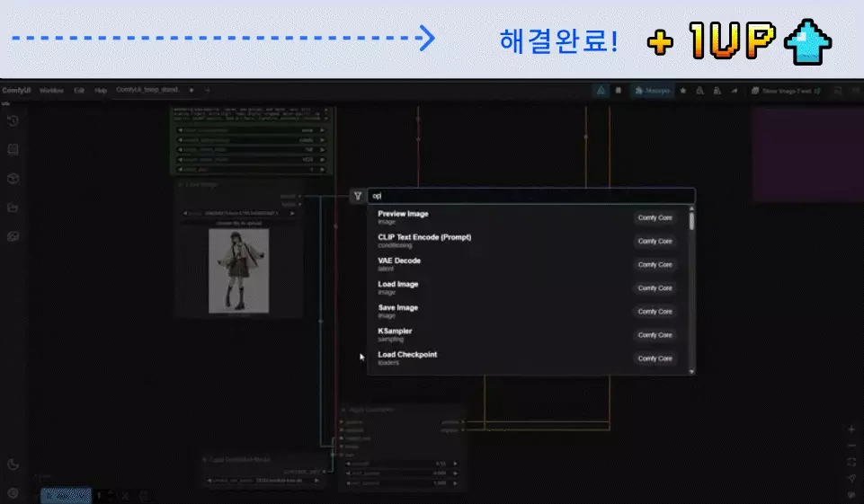
Task: Click Comfy Core badge on Preview Image row
Action: point(655,217)
